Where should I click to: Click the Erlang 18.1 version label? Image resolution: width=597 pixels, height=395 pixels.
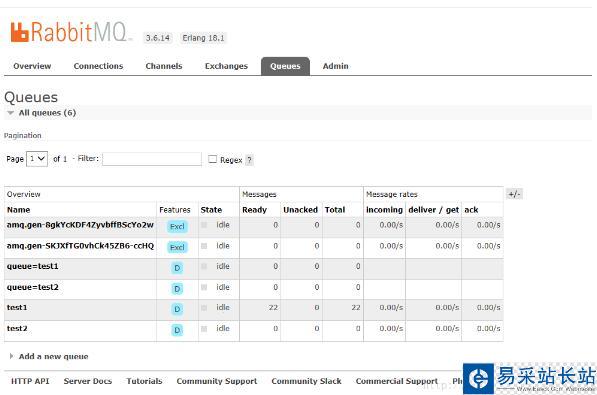(x=203, y=38)
